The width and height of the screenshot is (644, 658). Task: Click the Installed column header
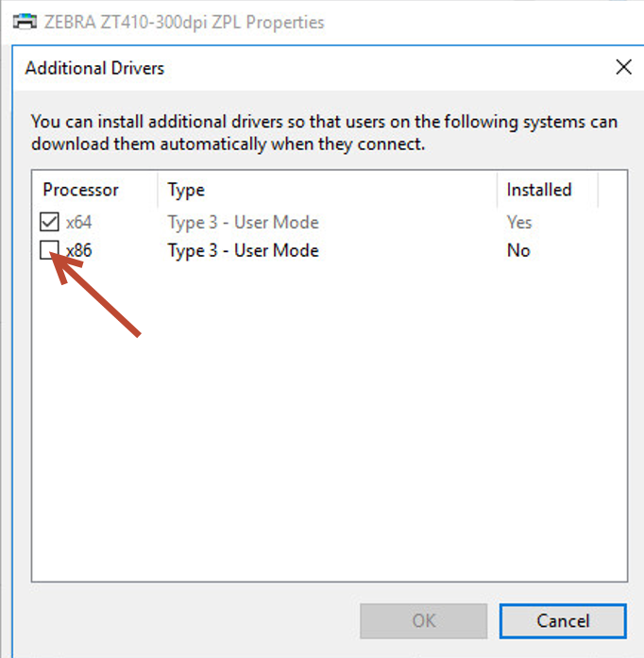point(538,190)
